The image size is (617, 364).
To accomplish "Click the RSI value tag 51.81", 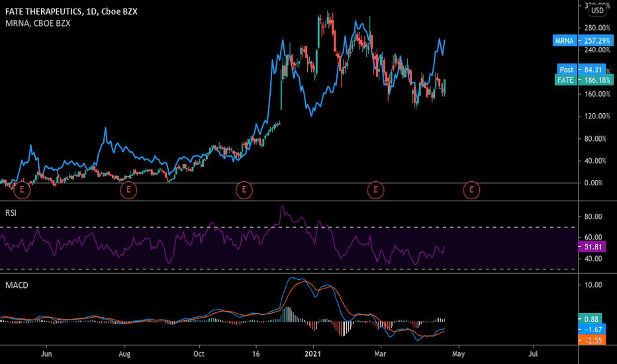I will point(592,247).
